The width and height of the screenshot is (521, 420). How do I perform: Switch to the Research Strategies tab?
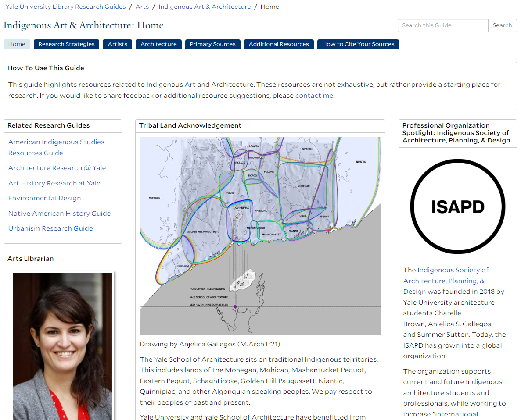(66, 44)
